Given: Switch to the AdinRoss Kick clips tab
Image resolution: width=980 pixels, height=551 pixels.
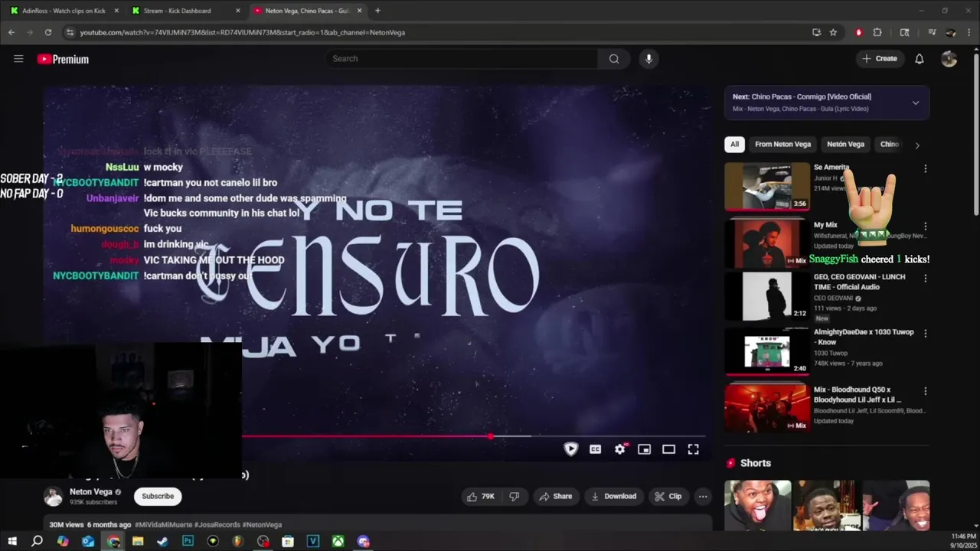Looking at the screenshot, I should pos(64,11).
